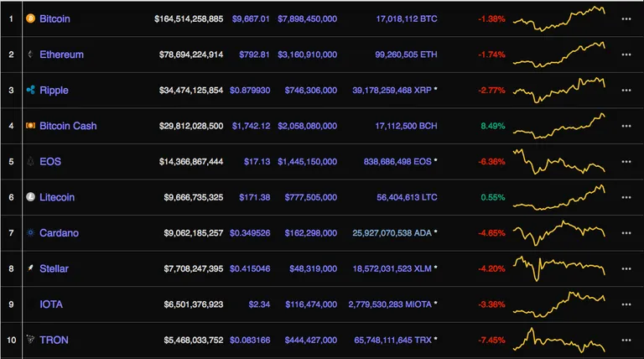
Task: Open the ellipsis menu for TRON
Action: pyautogui.click(x=626, y=340)
